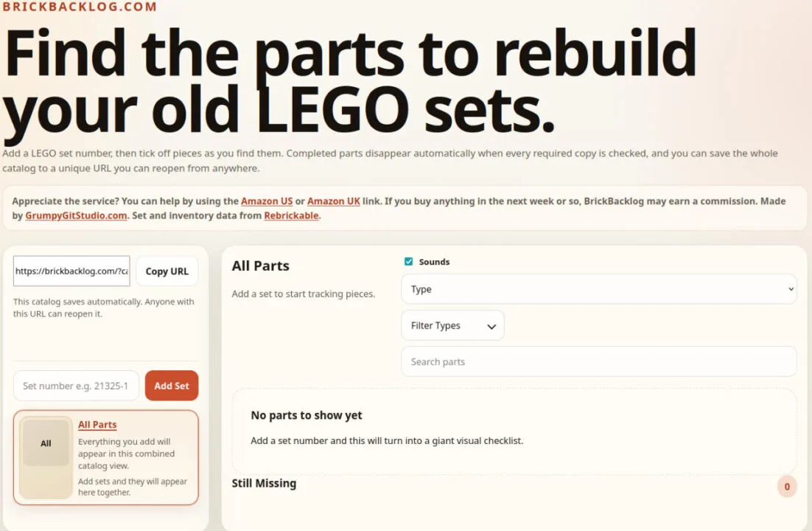Viewport: 812px width, 531px height.
Task: Click the Sounds label text
Action: [x=434, y=262]
